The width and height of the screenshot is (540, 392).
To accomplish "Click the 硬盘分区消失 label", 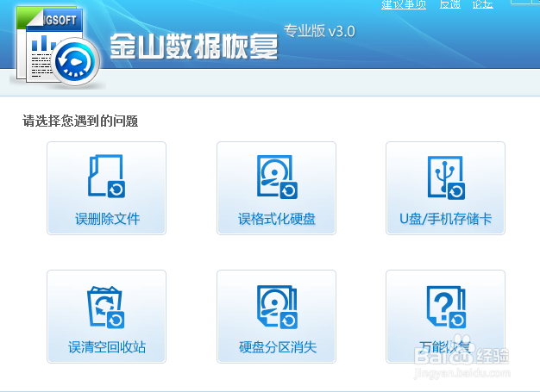I will [x=278, y=347].
